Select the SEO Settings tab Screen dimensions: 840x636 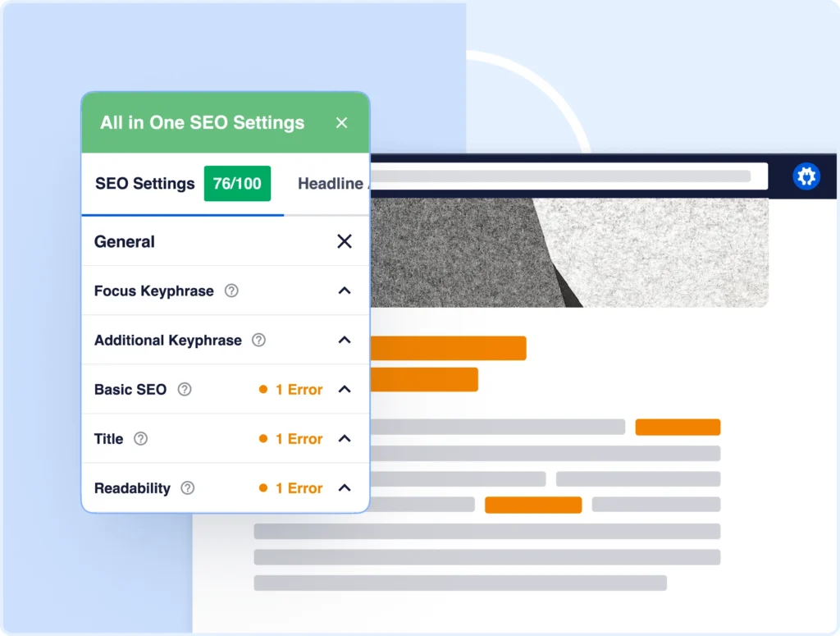point(144,183)
